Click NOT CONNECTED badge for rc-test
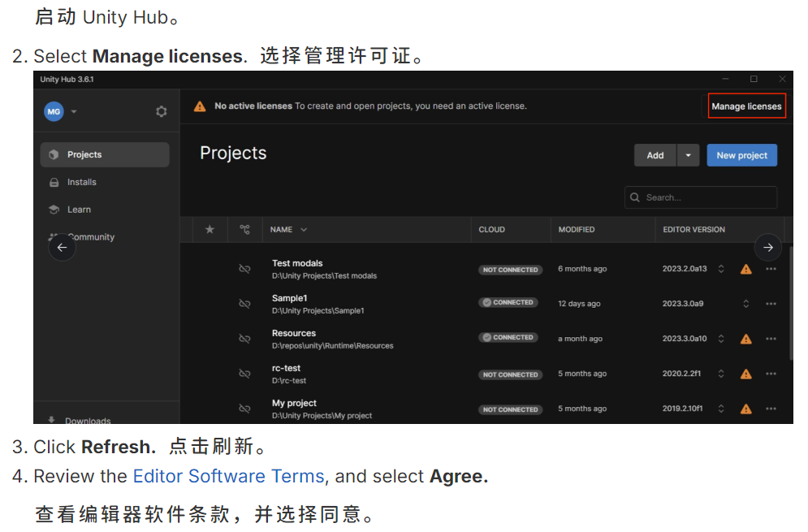808x532 pixels. click(510, 374)
